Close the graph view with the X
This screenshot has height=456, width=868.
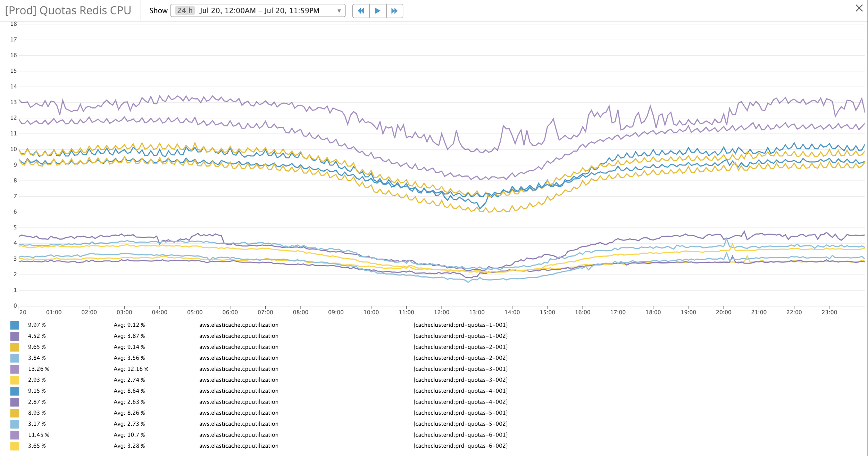(859, 8)
